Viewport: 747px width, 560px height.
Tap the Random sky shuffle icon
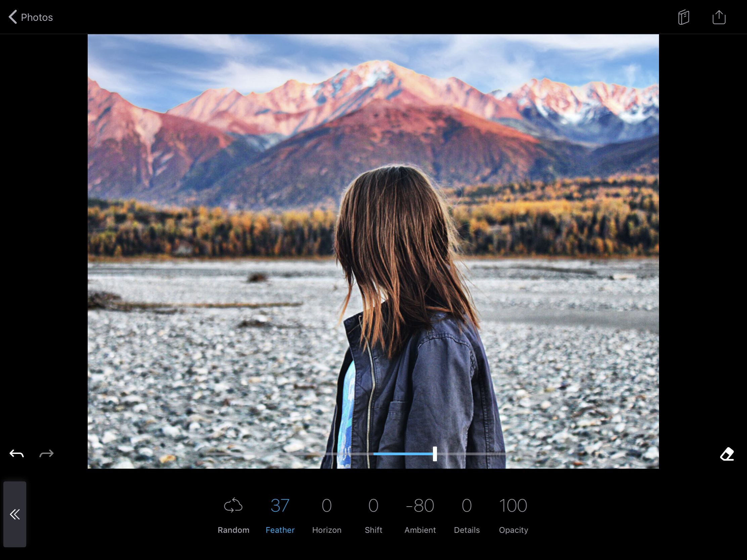(233, 505)
